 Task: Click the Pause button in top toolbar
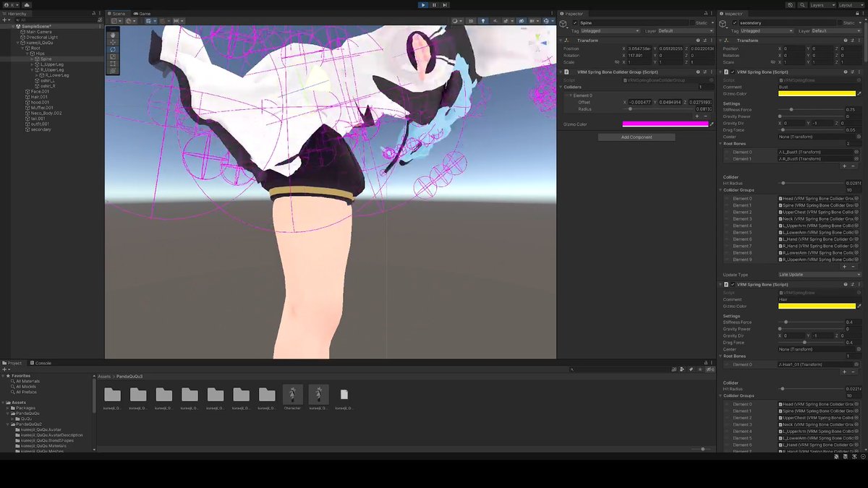pos(434,4)
